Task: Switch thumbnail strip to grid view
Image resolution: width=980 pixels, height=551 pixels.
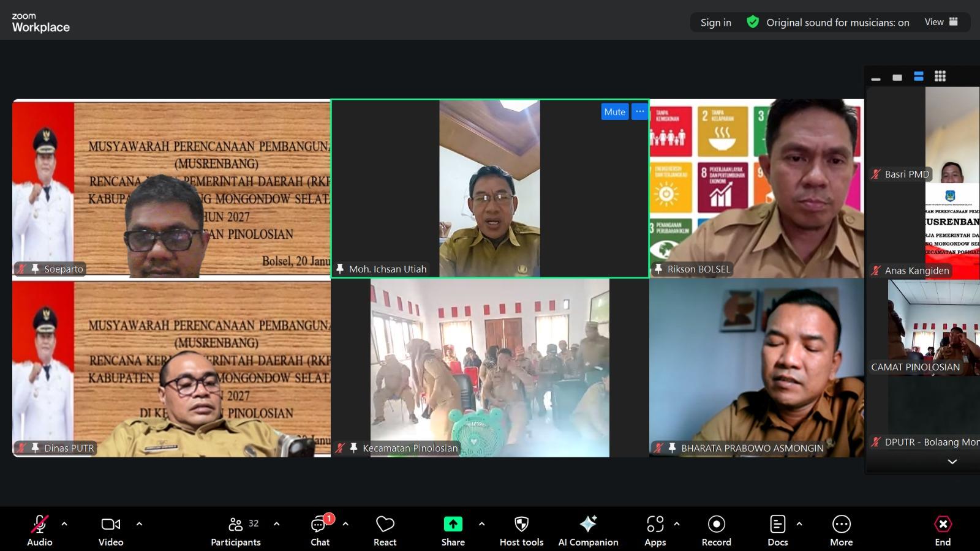Action: click(940, 77)
